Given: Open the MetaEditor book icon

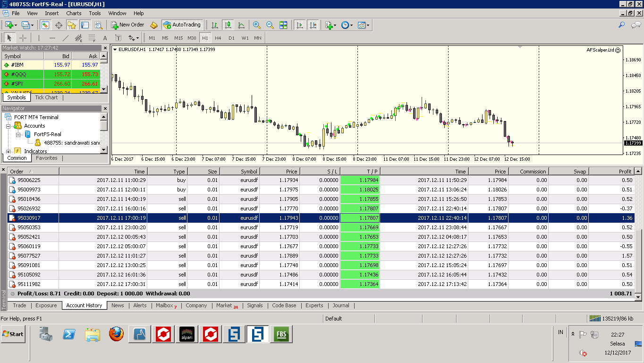Looking at the screenshot, I should [154, 25].
